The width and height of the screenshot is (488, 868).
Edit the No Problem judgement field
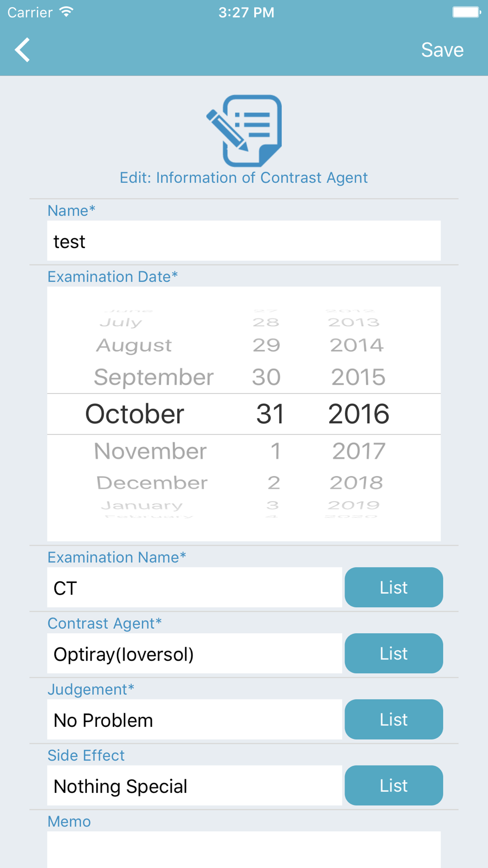point(195,719)
